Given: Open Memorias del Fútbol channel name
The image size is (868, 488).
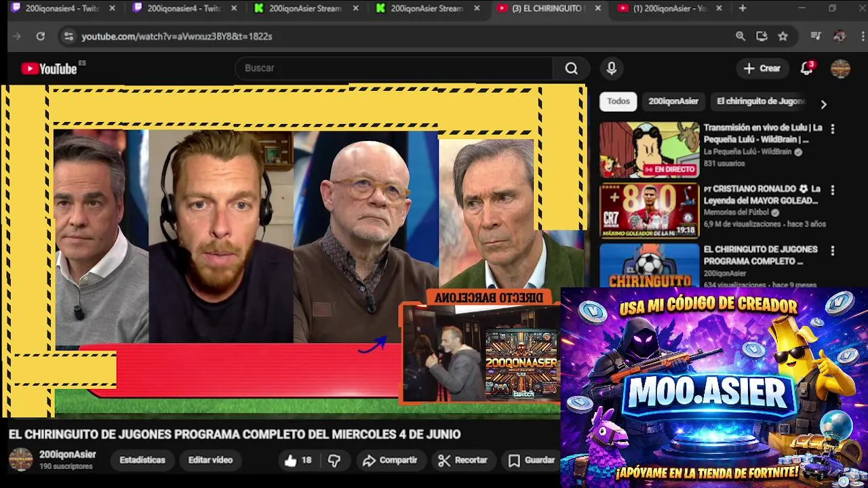Looking at the screenshot, I should tap(736, 212).
